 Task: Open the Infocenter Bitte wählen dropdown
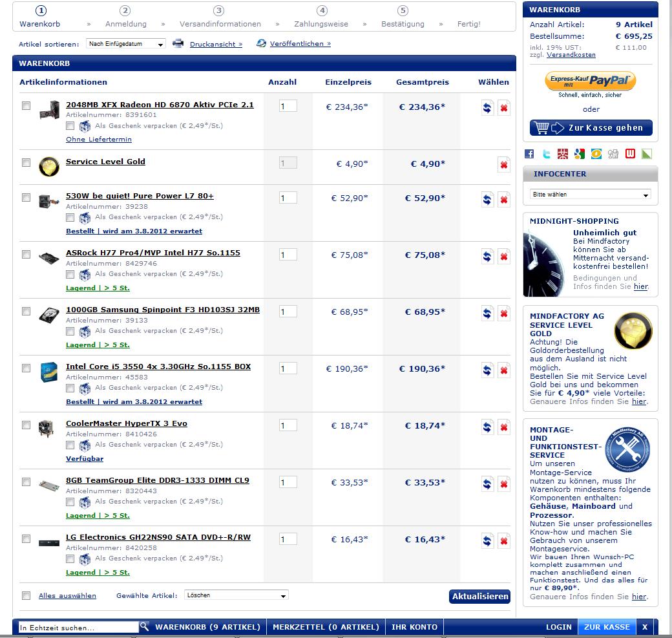click(x=590, y=194)
